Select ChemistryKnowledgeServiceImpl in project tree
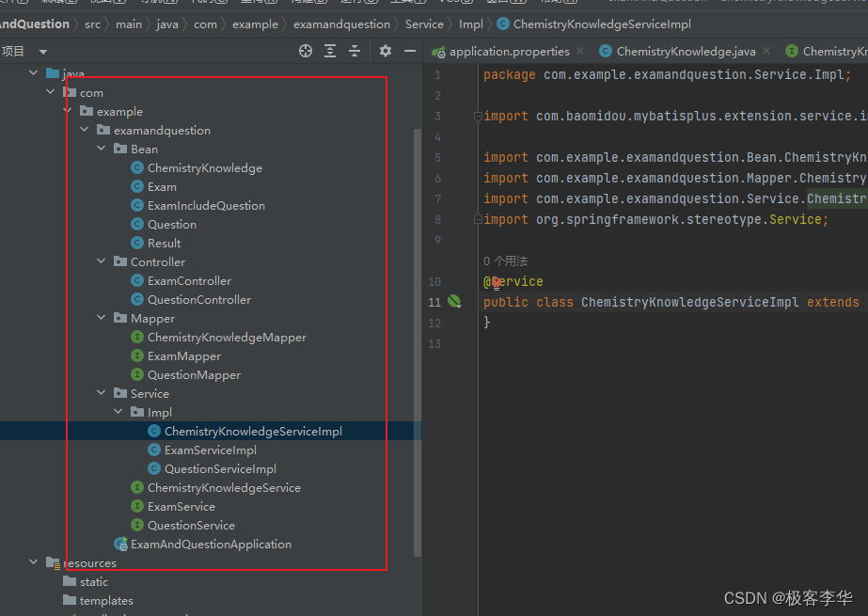This screenshot has width=868, height=616. pyautogui.click(x=253, y=432)
